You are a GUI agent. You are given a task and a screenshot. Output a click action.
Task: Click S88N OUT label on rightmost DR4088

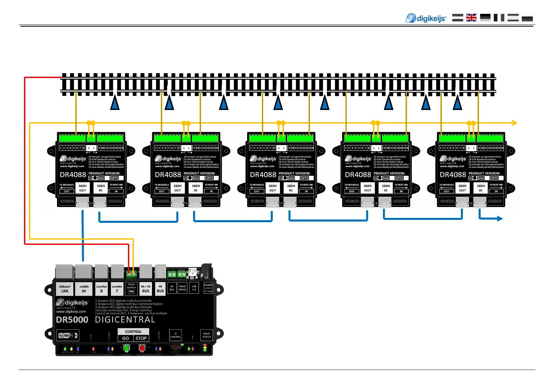[463, 188]
